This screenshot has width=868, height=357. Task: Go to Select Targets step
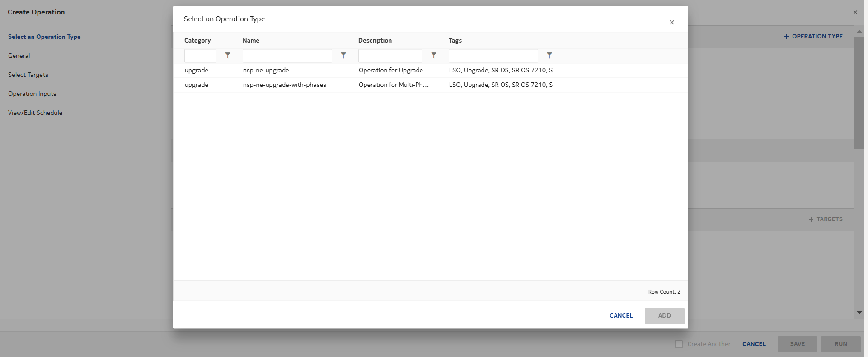(x=28, y=75)
